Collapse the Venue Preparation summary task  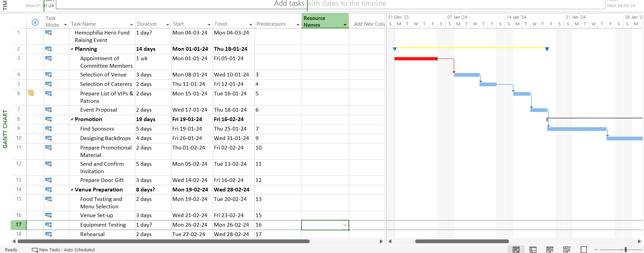tap(72, 190)
